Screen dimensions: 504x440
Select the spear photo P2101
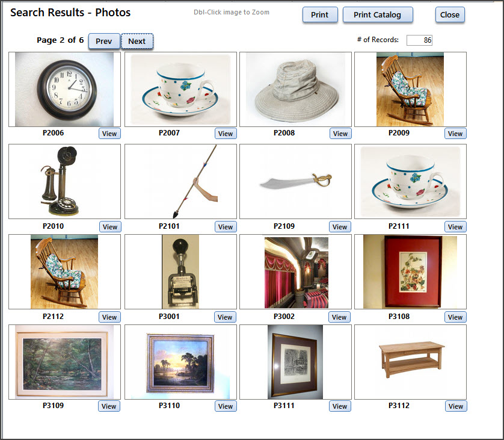pos(180,181)
